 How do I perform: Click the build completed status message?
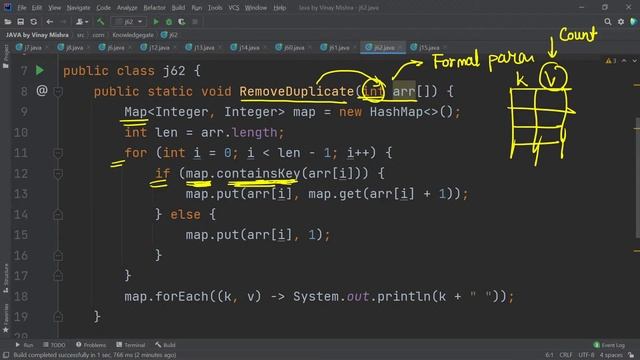click(x=95, y=355)
